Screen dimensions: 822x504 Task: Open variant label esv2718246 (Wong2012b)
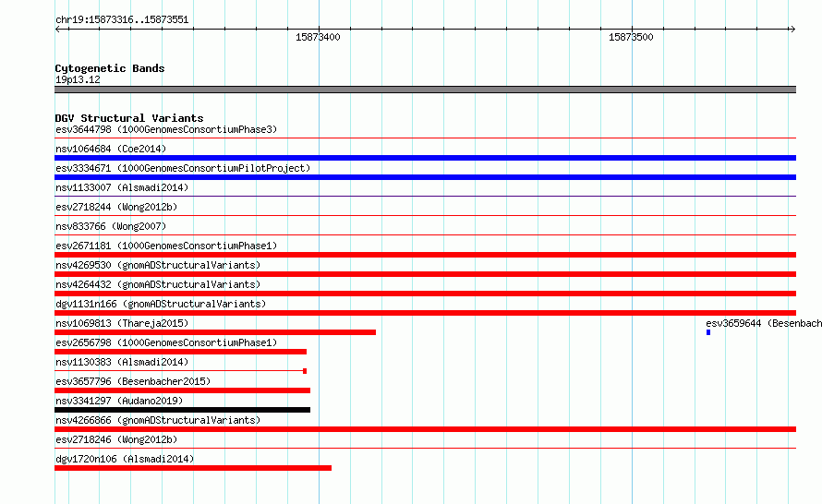pos(116,439)
